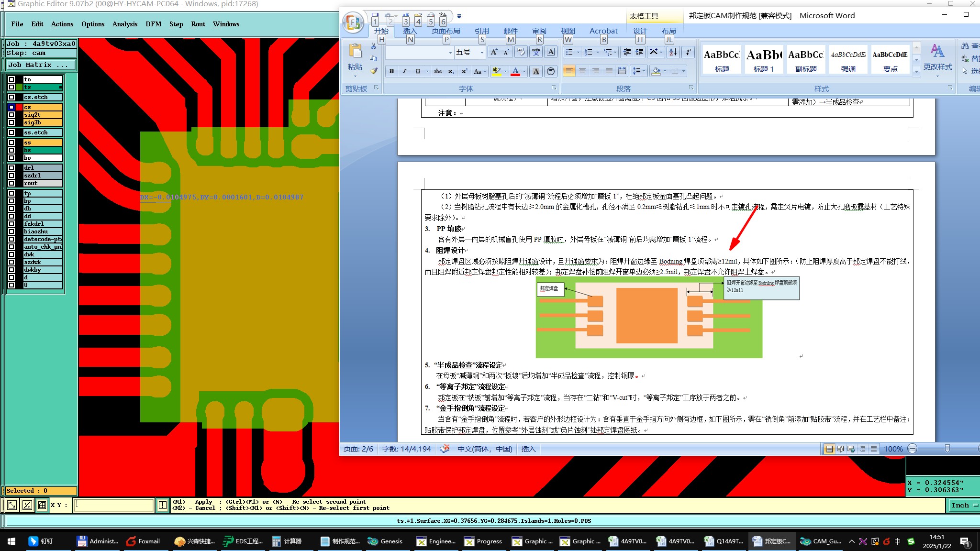Click the bulleted list icon
The height and width of the screenshot is (551, 980).
tap(569, 52)
